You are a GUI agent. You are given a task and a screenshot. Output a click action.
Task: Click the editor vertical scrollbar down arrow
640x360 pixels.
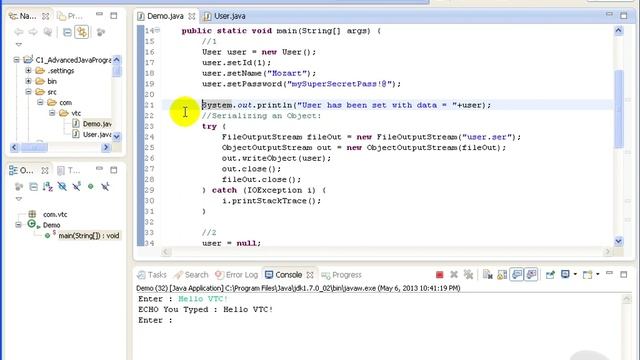(618, 241)
